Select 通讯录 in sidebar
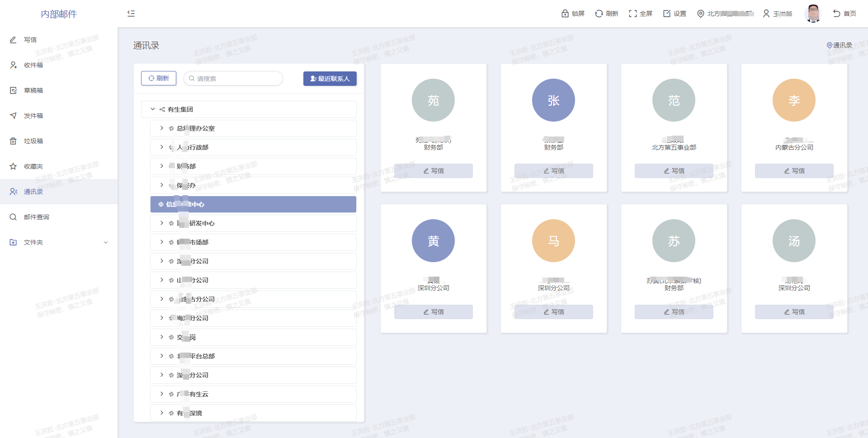 [59, 192]
